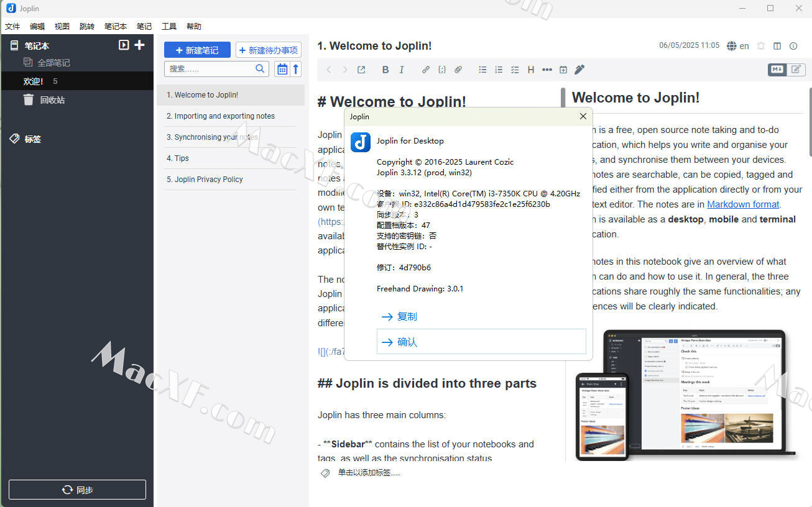Click 单击以添加标签 to add tags
This screenshot has height=507, width=812.
click(369, 473)
